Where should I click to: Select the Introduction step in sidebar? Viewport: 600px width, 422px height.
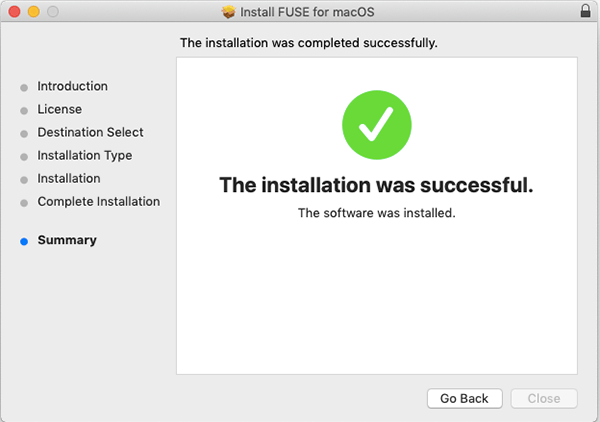coord(72,86)
